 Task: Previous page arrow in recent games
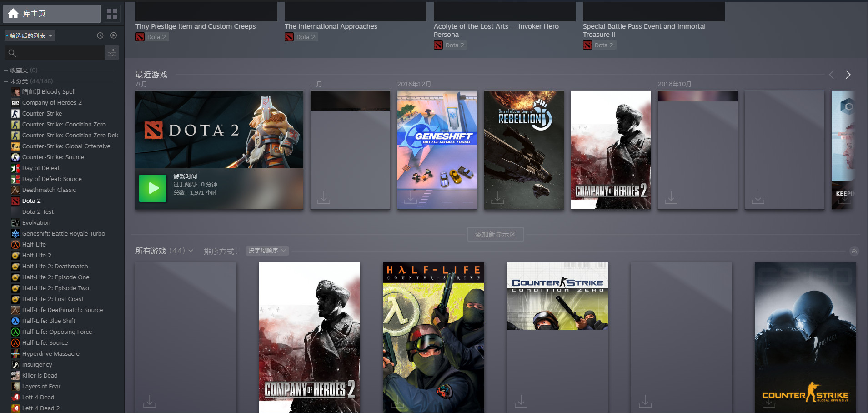tap(832, 75)
